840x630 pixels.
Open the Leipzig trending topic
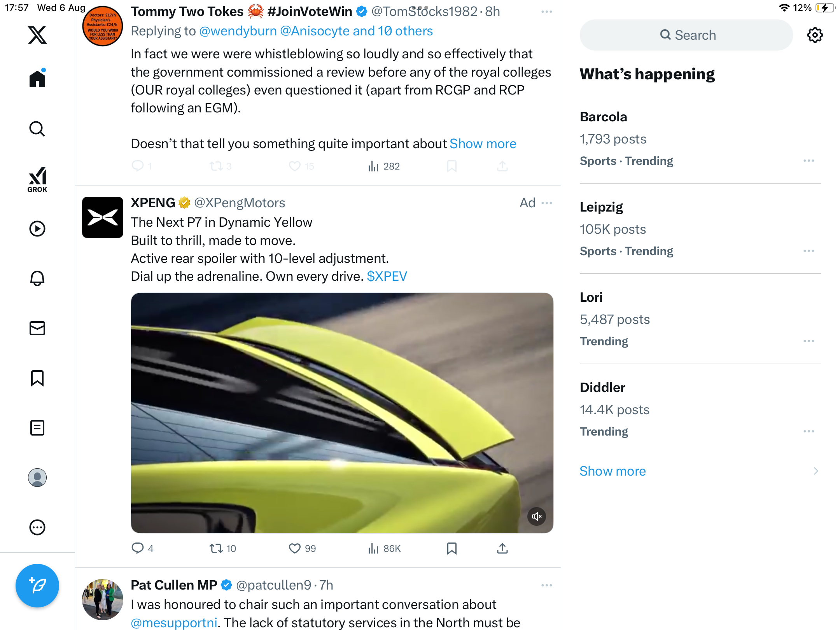click(601, 207)
